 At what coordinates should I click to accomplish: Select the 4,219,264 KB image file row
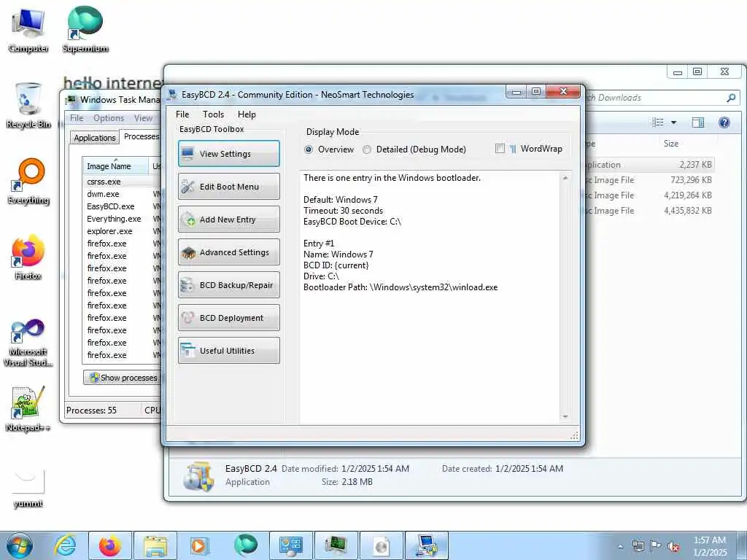tap(650, 195)
